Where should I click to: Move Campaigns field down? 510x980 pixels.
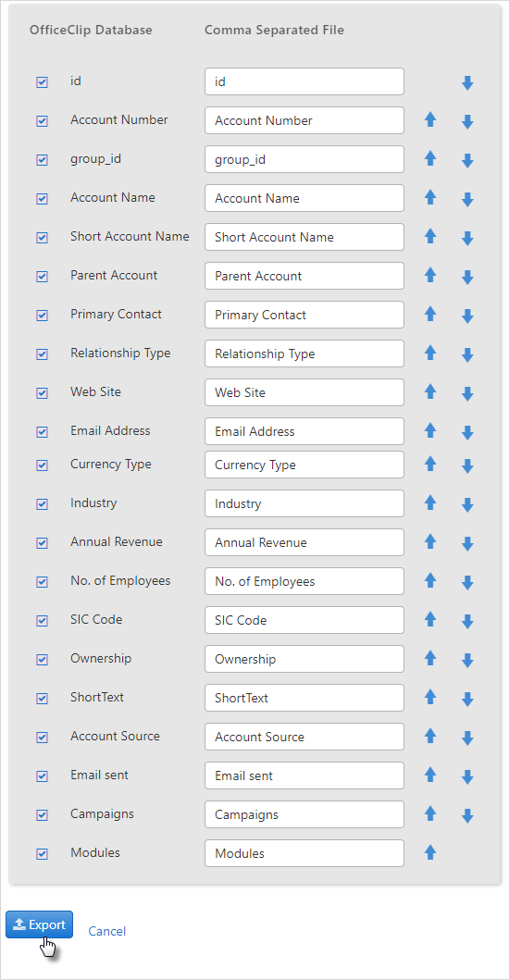click(x=467, y=815)
